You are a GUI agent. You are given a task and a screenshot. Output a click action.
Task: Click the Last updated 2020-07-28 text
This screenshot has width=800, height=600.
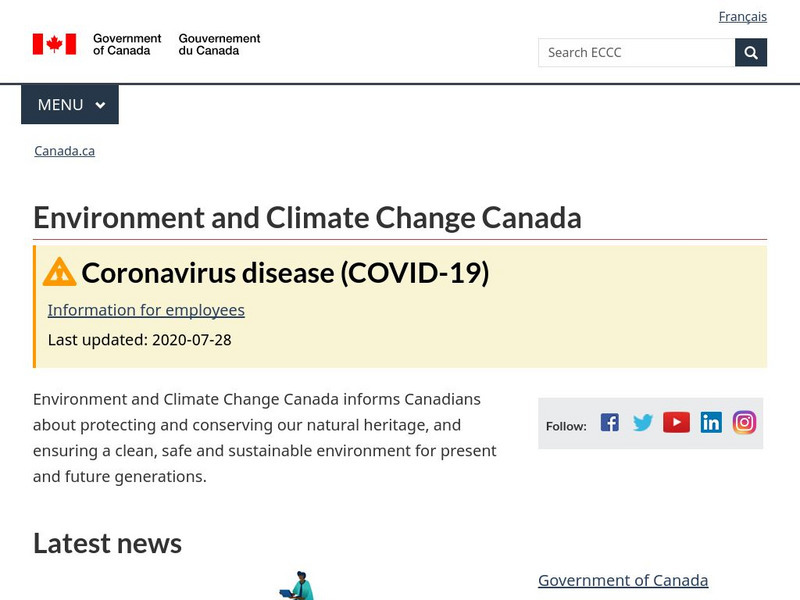[x=140, y=340]
